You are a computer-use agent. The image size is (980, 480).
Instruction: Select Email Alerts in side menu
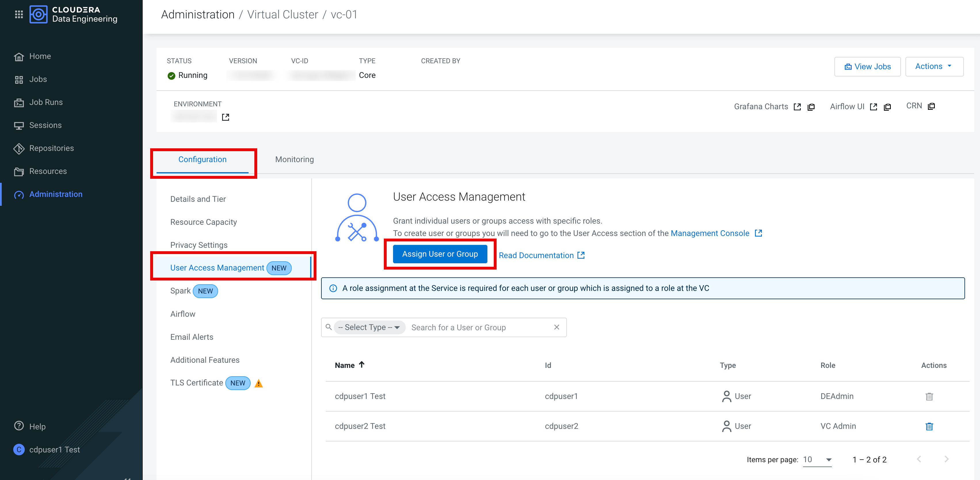tap(191, 337)
